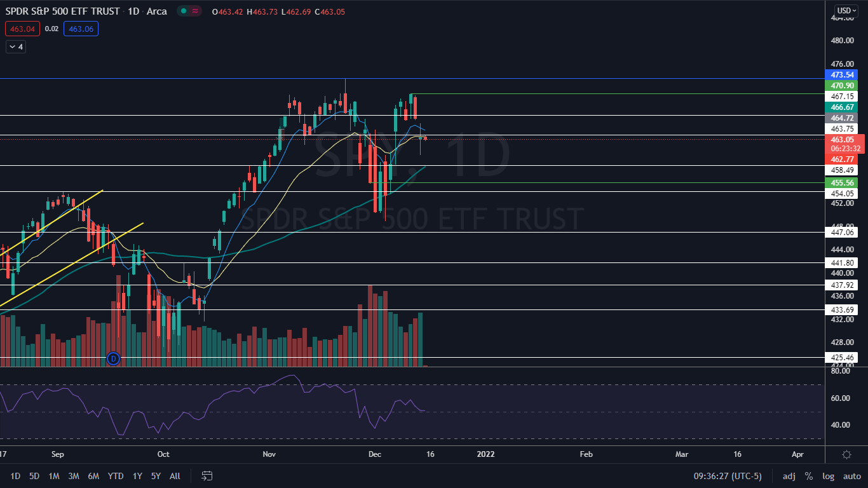Click the RSI scale 40.00 label
The height and width of the screenshot is (488, 868).
point(841,425)
